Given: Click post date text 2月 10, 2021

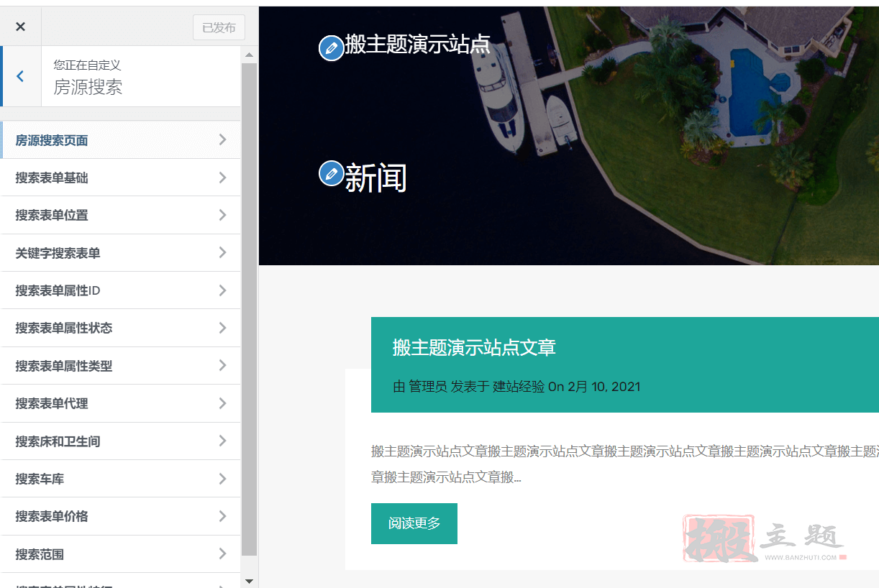Looking at the screenshot, I should [x=604, y=387].
